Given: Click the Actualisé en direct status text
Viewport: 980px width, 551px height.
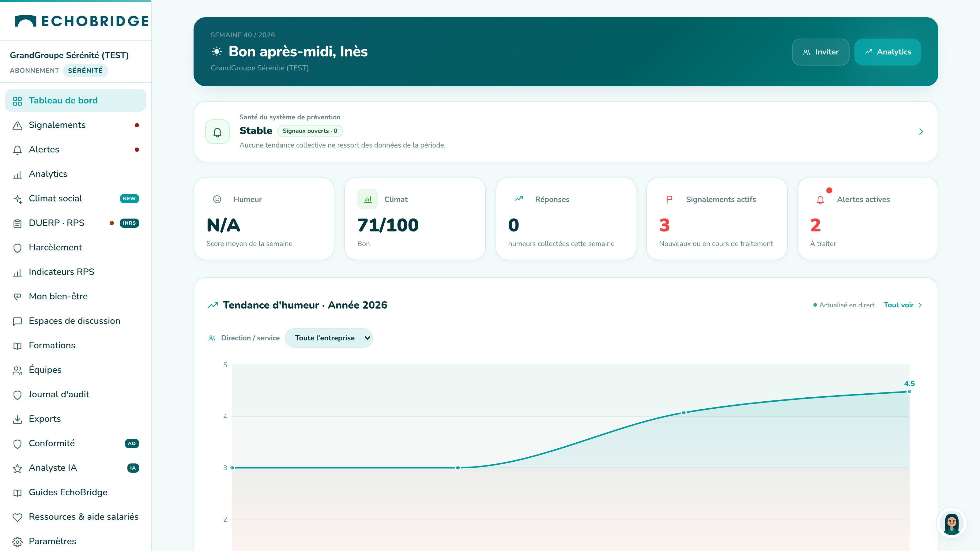Looking at the screenshot, I should point(847,305).
